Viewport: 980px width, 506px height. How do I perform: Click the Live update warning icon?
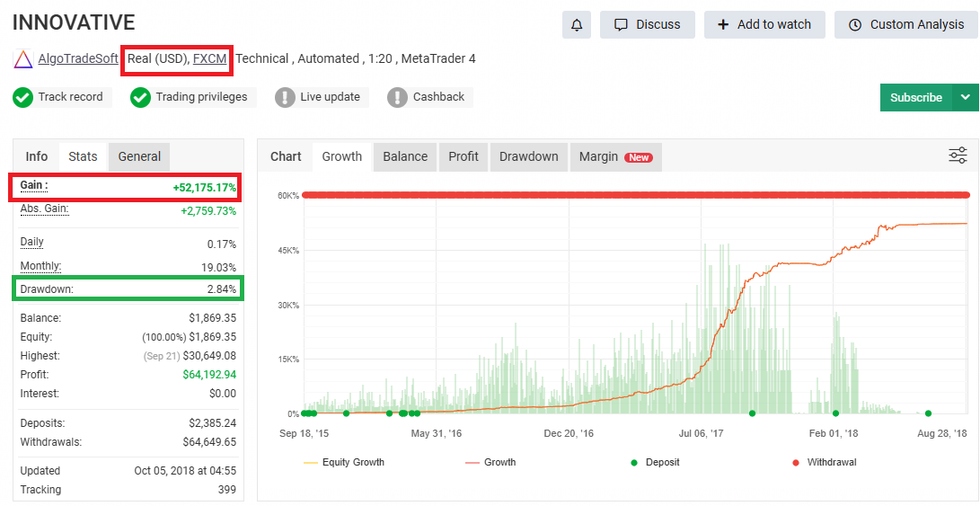285,97
